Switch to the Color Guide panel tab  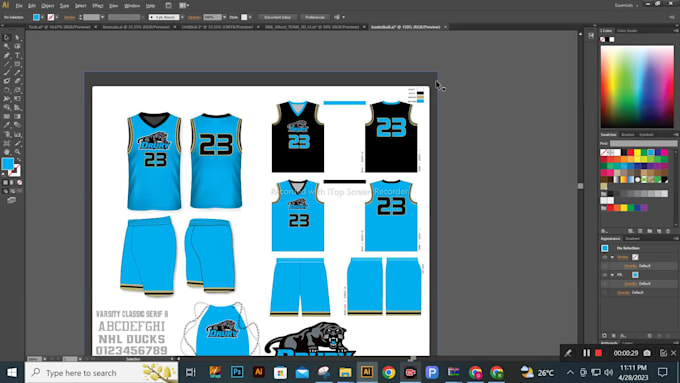click(627, 31)
